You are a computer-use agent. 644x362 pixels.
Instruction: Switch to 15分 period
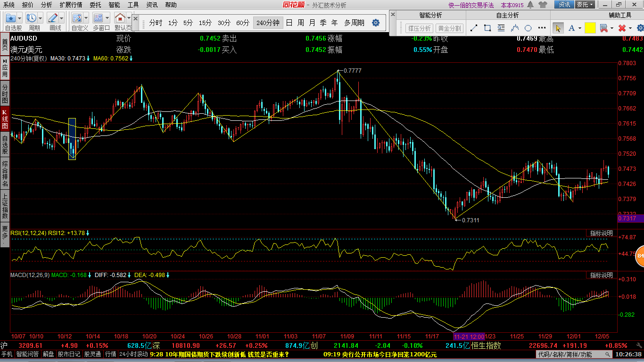[205, 23]
